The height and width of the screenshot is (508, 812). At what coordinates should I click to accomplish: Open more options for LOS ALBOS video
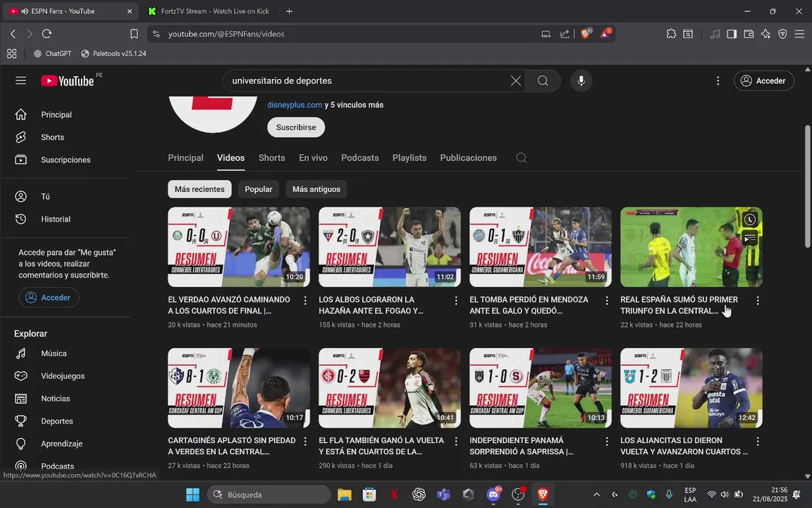tap(456, 301)
